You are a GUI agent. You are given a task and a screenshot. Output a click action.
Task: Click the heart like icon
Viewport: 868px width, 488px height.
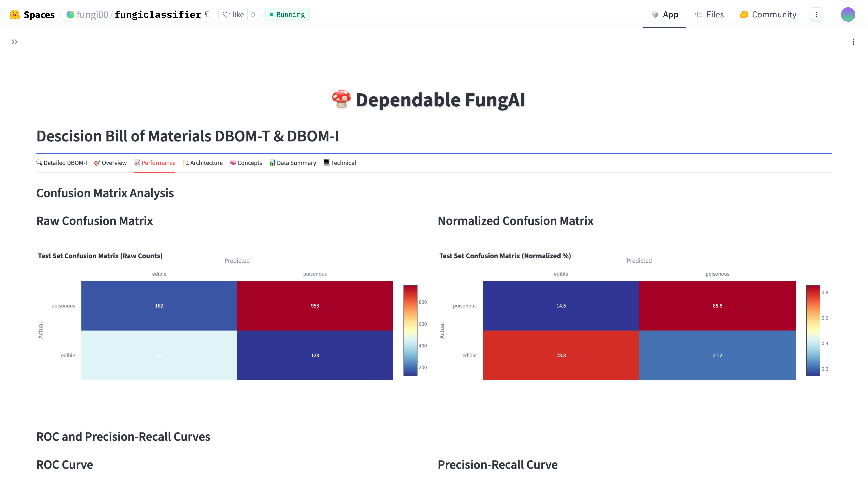226,14
